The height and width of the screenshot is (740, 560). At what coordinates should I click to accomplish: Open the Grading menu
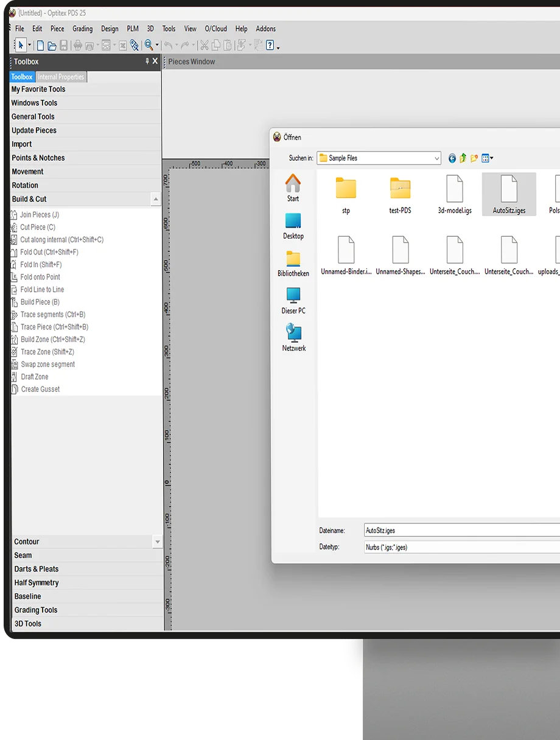click(82, 29)
